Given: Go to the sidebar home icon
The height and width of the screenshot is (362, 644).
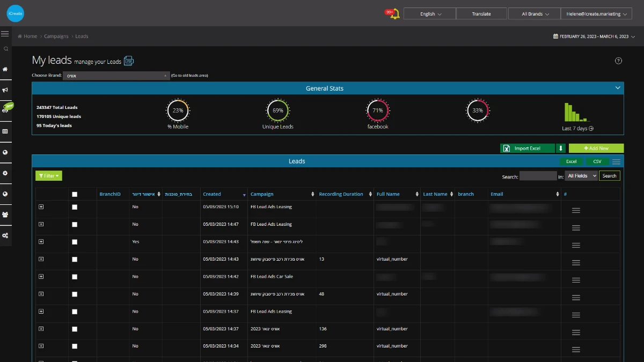Looking at the screenshot, I should [5, 69].
